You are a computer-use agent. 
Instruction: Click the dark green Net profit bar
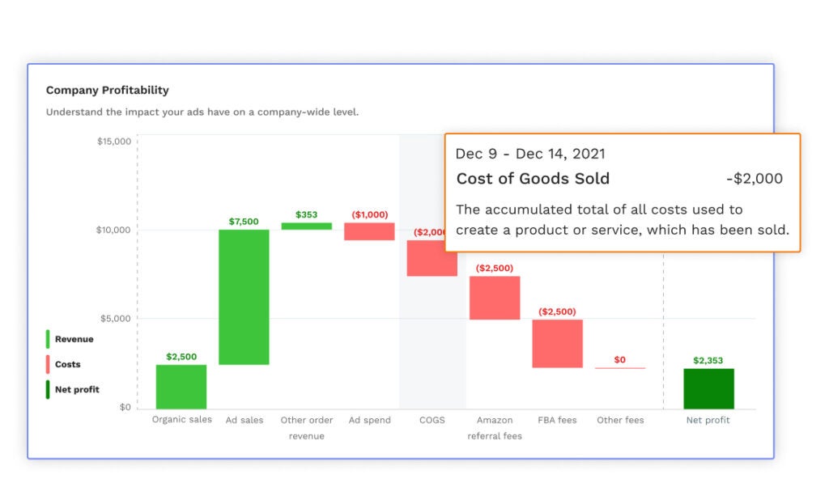pyautogui.click(x=708, y=388)
